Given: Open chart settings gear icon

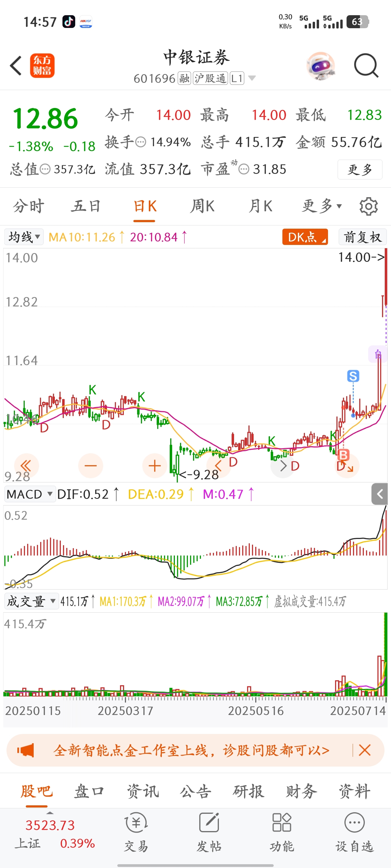Looking at the screenshot, I should pyautogui.click(x=368, y=206).
